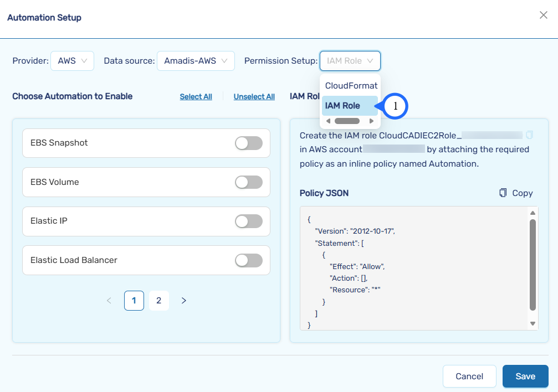
Task: Collapse the Permission Setup dropdown
Action: point(350,61)
